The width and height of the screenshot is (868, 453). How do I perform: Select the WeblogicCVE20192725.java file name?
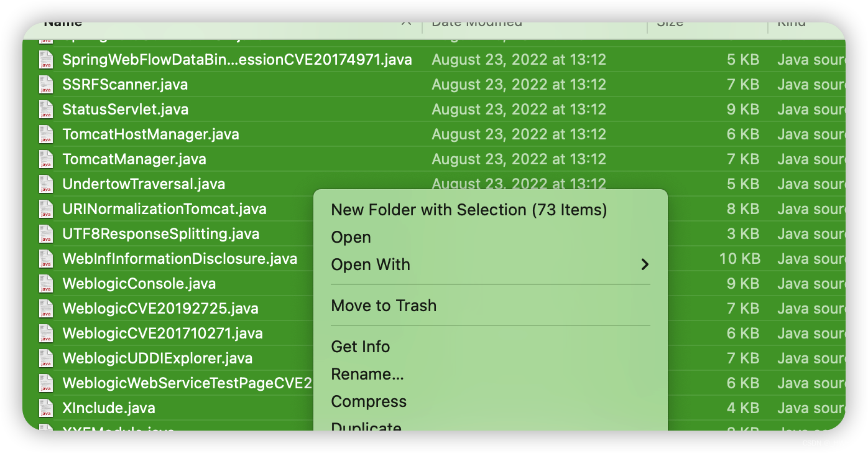point(160,309)
